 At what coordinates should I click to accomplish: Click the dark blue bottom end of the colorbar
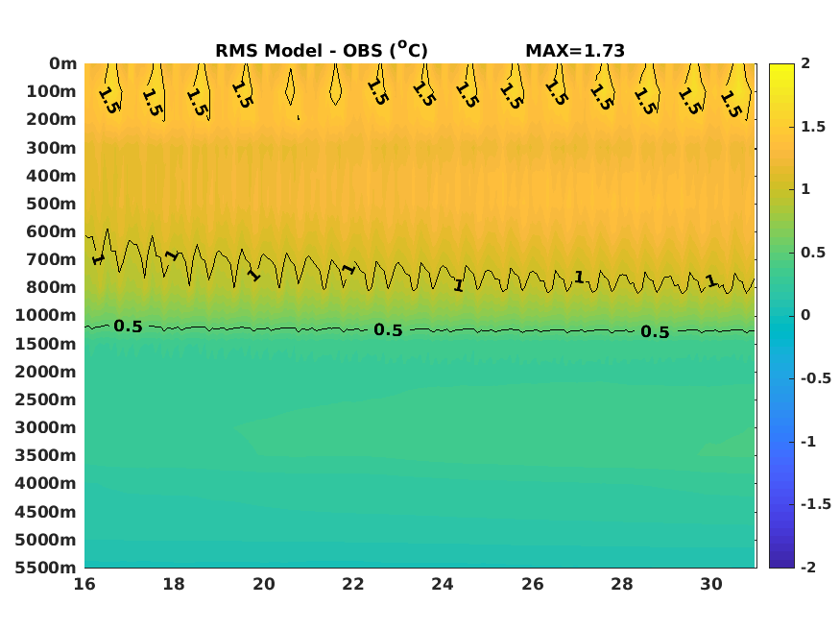pyautogui.click(x=781, y=563)
